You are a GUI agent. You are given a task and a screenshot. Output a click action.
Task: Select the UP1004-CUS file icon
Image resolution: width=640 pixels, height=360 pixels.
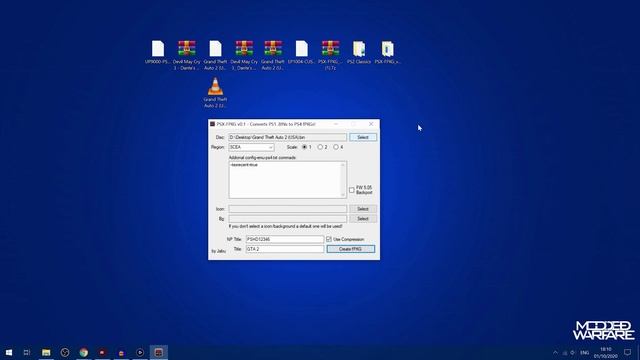302,52
